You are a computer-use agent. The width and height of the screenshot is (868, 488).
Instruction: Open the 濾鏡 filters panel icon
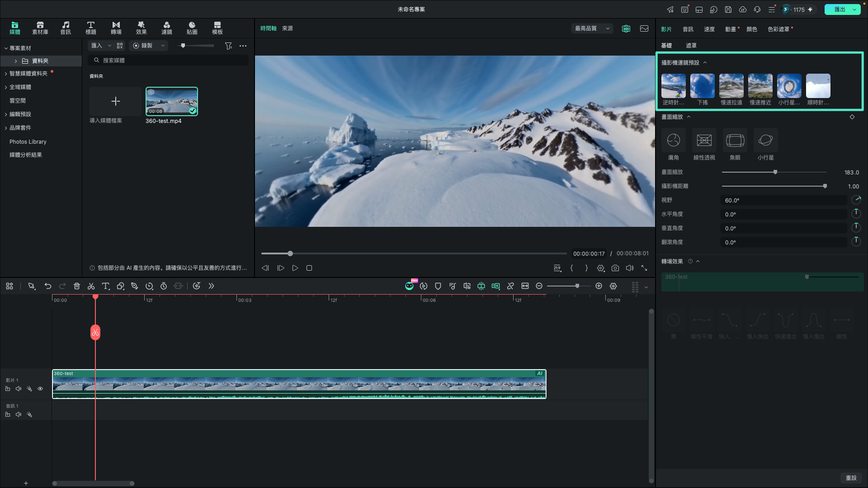tap(167, 28)
